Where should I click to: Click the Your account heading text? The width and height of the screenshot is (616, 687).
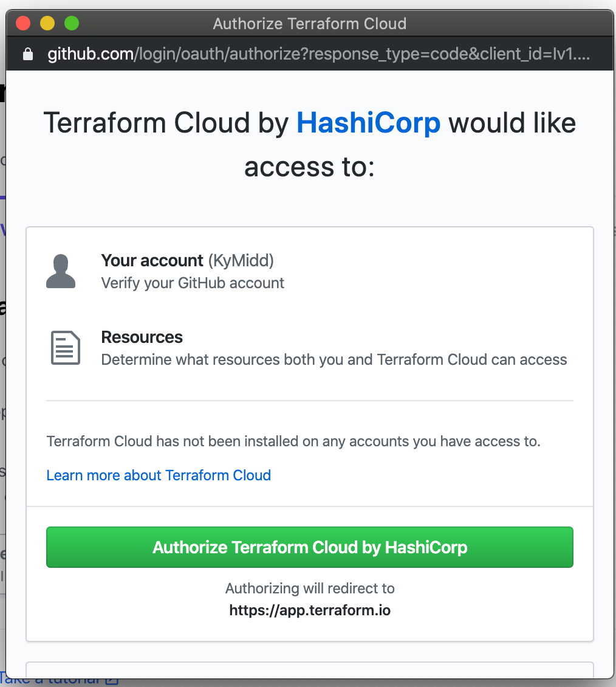(152, 260)
